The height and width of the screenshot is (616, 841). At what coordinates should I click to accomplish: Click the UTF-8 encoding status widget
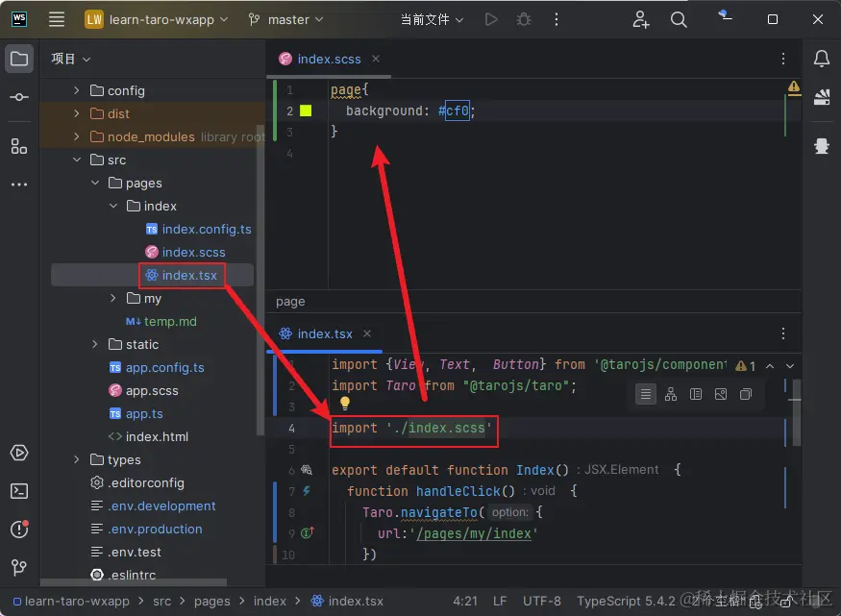click(x=542, y=601)
